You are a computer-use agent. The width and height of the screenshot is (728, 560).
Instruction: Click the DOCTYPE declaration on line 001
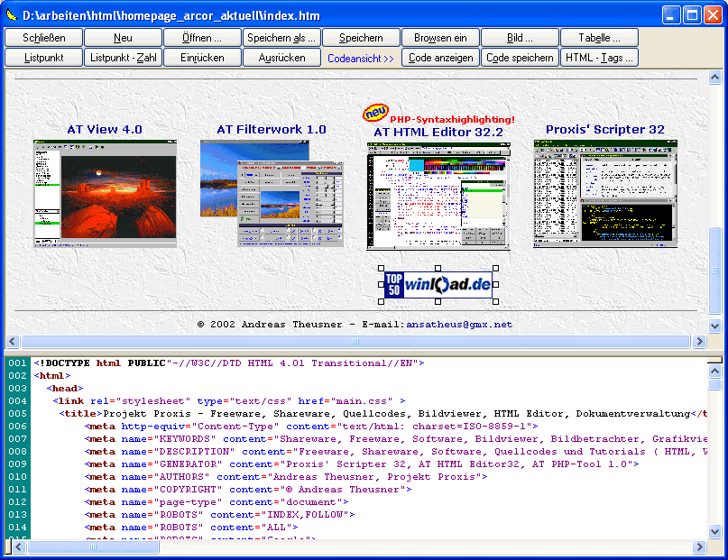pos(229,363)
